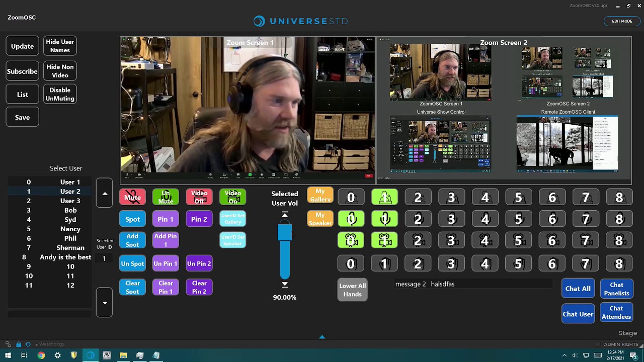Viewport: 644px width, 362px height.
Task: Select Sherman in user list
Action: 49,248
